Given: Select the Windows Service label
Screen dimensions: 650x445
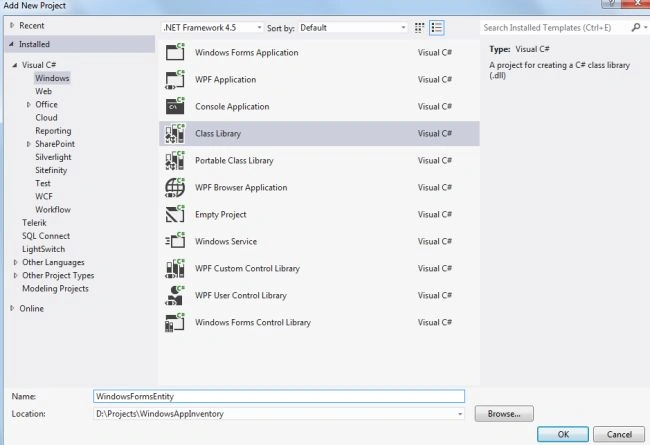Looking at the screenshot, I should coord(226,241).
